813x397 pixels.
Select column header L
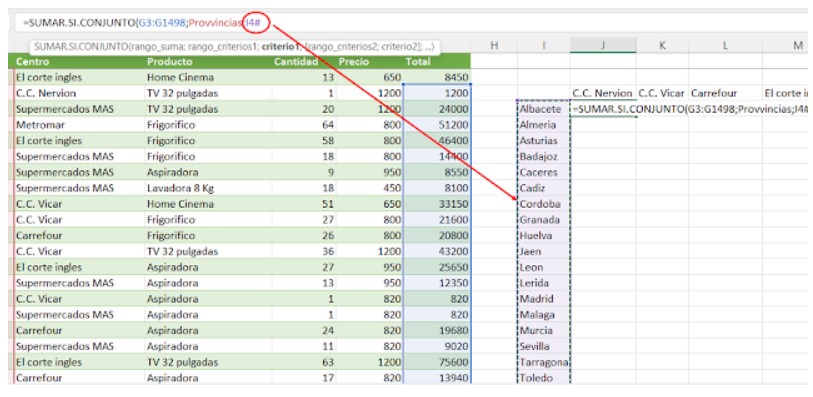[x=725, y=46]
